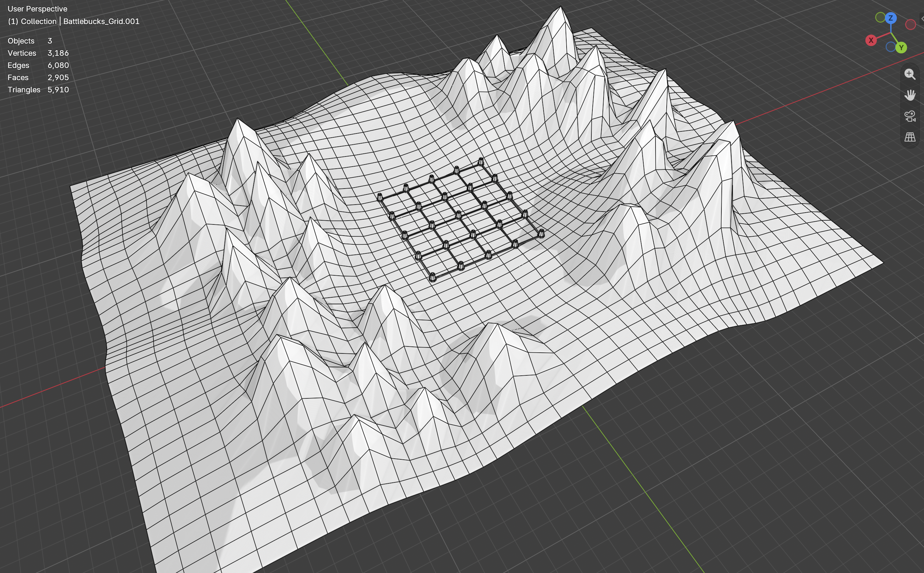Image resolution: width=924 pixels, height=573 pixels.
Task: Snap view to negative X hollow red circle
Action: (x=910, y=25)
